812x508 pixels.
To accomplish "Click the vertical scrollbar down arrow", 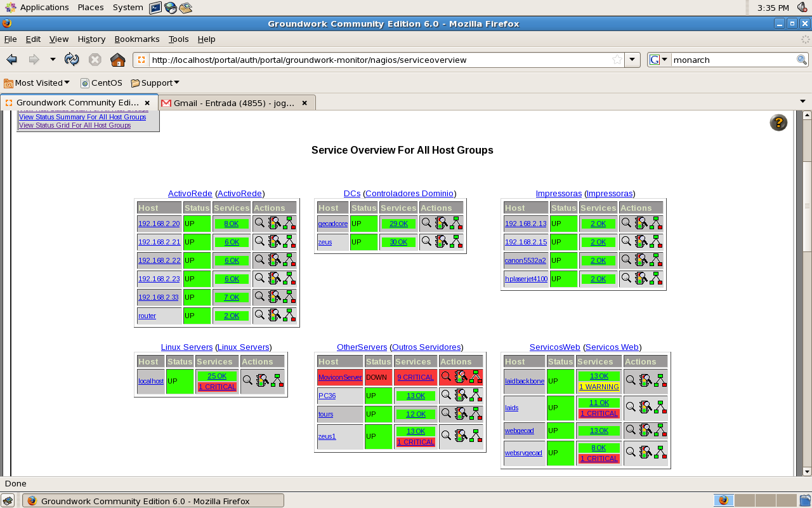I will tap(807, 472).
